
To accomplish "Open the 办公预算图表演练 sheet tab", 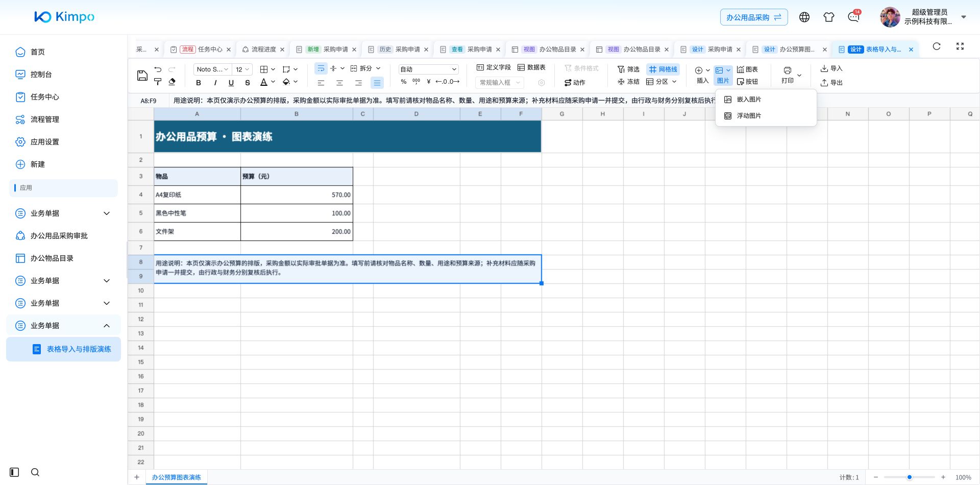I will click(x=176, y=477).
